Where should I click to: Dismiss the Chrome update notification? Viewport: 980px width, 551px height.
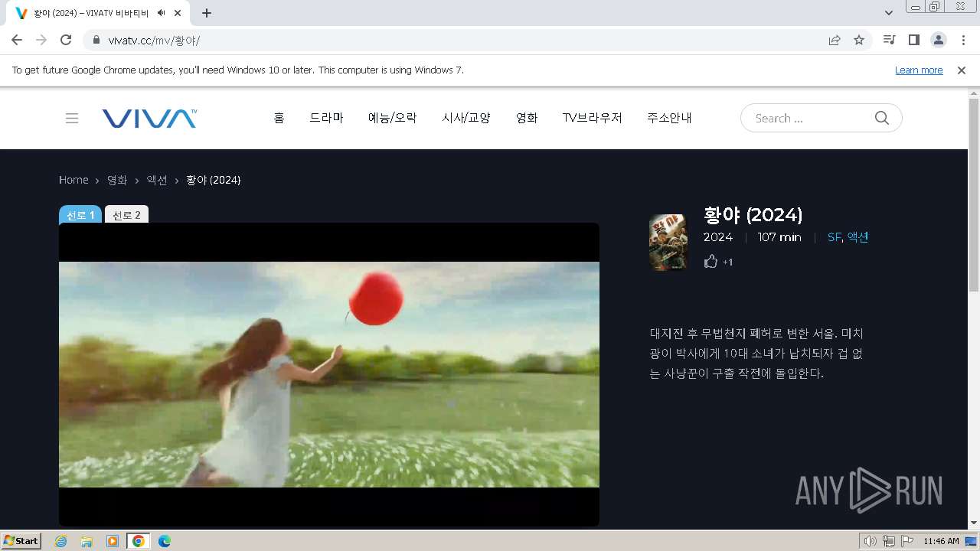tap(962, 70)
